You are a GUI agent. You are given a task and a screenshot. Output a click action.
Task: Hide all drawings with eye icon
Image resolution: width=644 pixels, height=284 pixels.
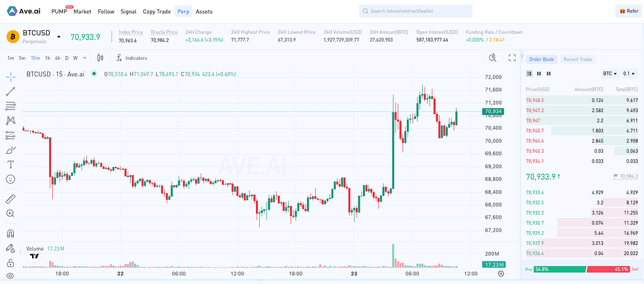(x=11, y=276)
